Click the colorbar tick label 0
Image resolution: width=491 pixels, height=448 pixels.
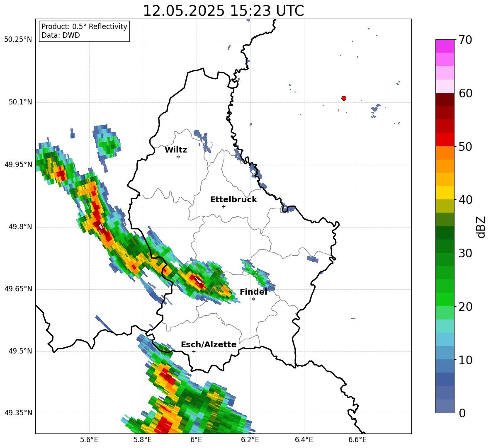click(x=462, y=413)
